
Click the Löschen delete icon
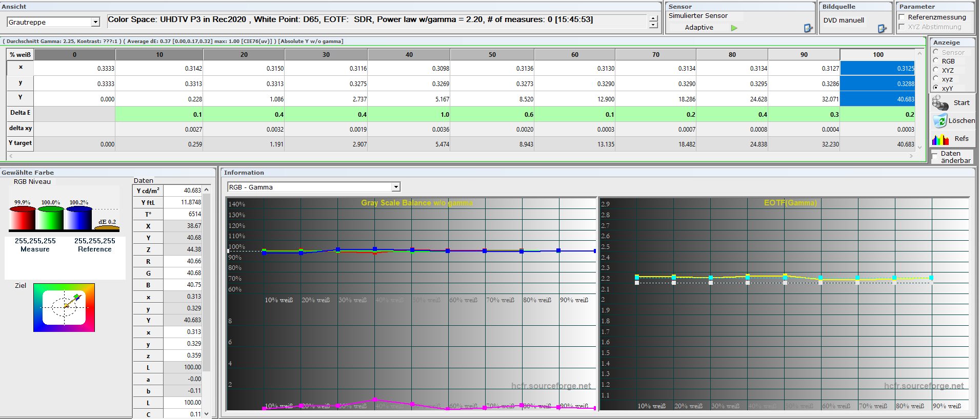[939, 121]
